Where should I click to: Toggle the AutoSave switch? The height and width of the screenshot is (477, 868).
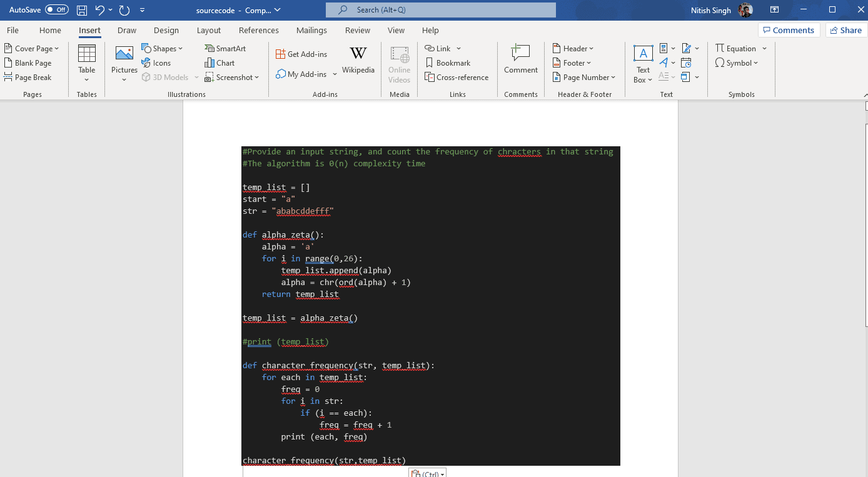tap(56, 10)
